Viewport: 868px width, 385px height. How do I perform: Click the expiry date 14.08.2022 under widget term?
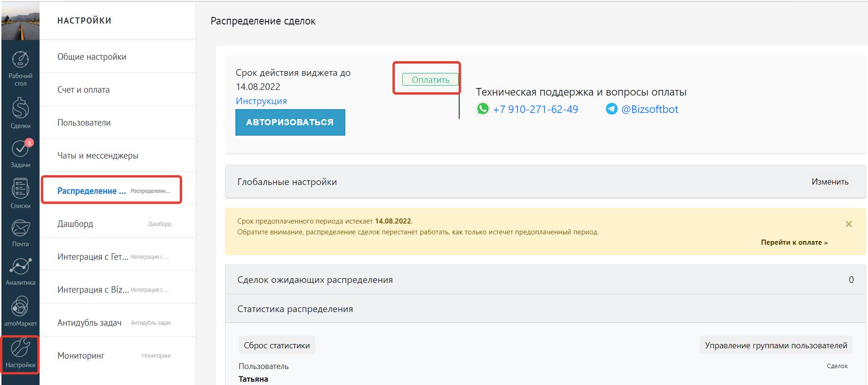tap(258, 87)
